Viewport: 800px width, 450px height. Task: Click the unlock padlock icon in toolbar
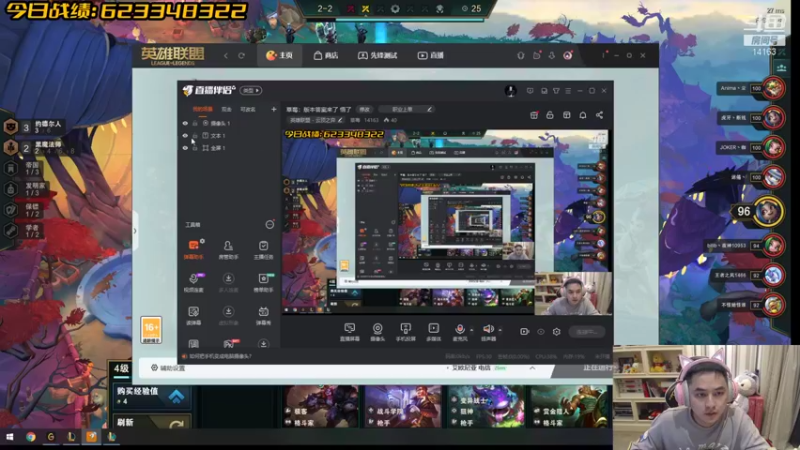click(x=550, y=115)
